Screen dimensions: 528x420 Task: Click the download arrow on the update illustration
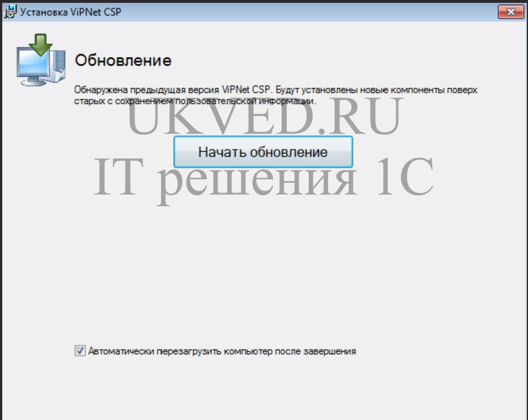click(x=40, y=45)
